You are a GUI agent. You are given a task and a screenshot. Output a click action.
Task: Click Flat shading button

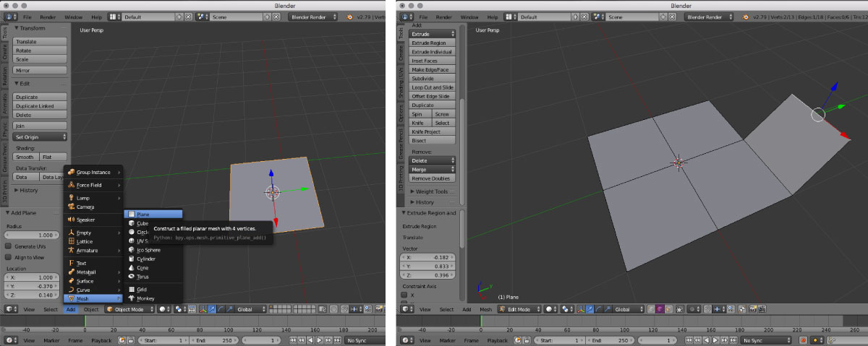pos(54,157)
